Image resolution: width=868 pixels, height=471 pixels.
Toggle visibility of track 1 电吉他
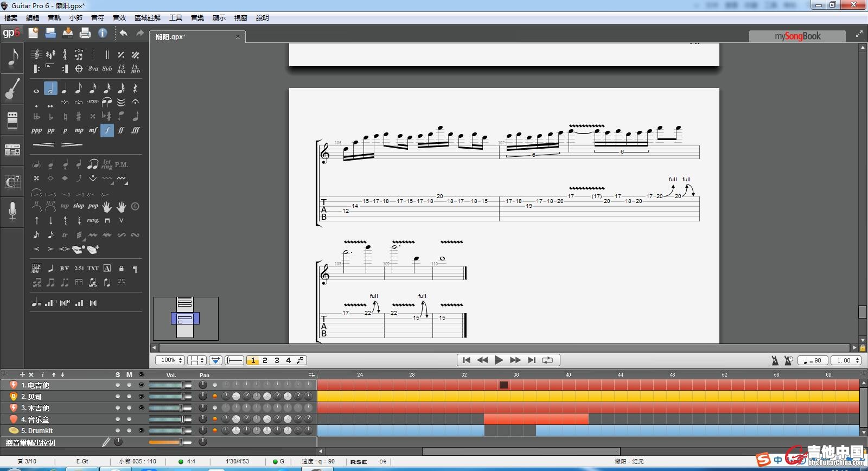pyautogui.click(x=142, y=385)
